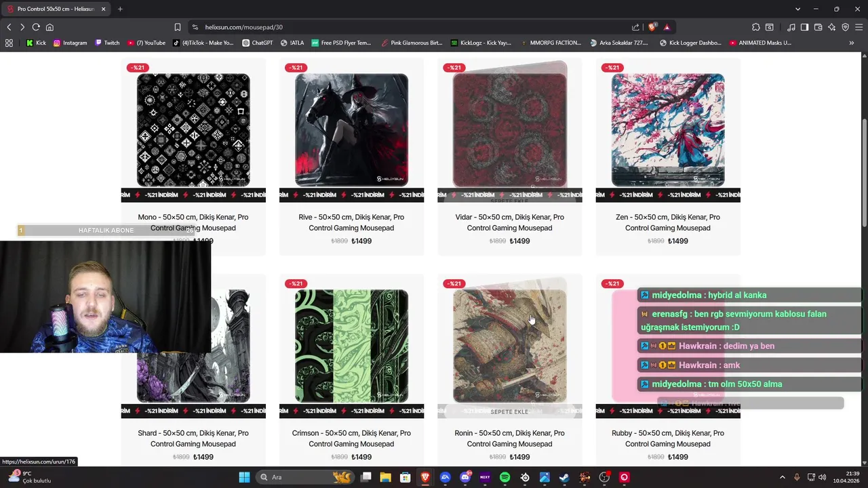Click the page vertical scrollbar thumb
Viewport: 868px width, 488px height.
(864, 173)
